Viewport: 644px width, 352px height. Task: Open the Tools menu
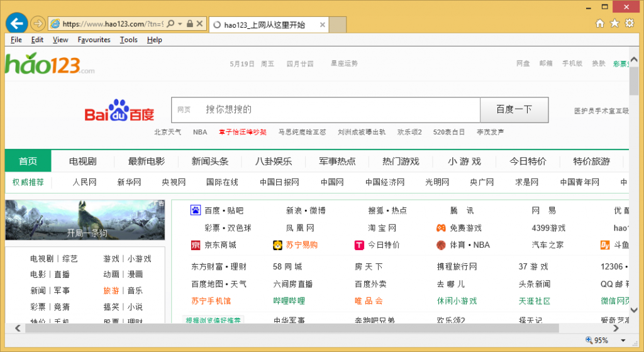point(128,40)
